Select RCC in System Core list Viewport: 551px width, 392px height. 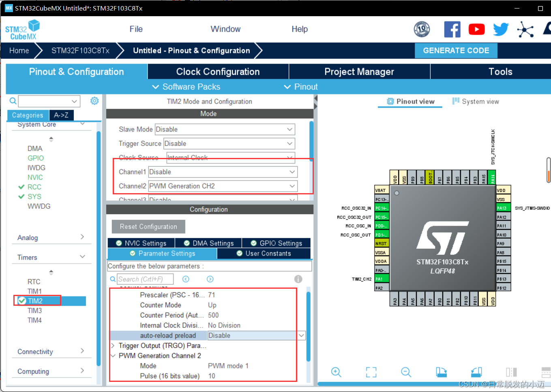click(x=34, y=187)
